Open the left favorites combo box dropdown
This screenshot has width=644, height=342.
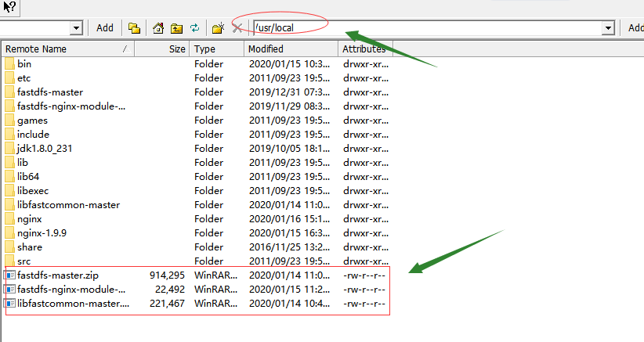76,28
